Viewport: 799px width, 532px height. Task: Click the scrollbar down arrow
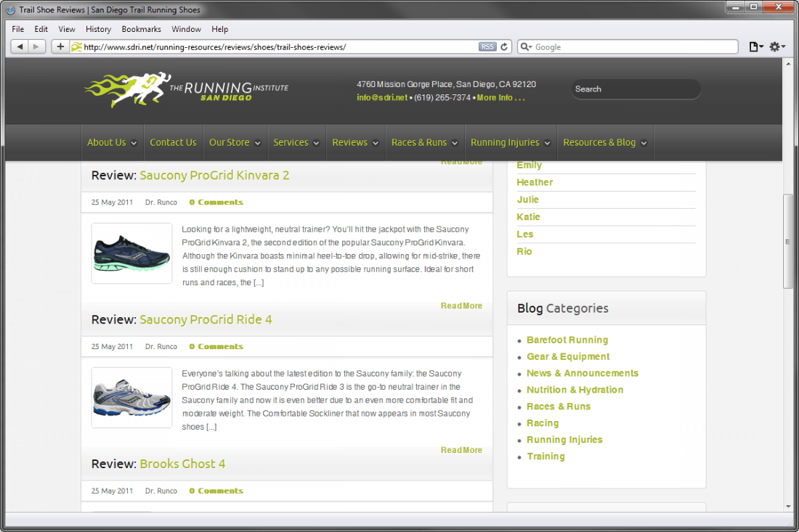click(788, 507)
